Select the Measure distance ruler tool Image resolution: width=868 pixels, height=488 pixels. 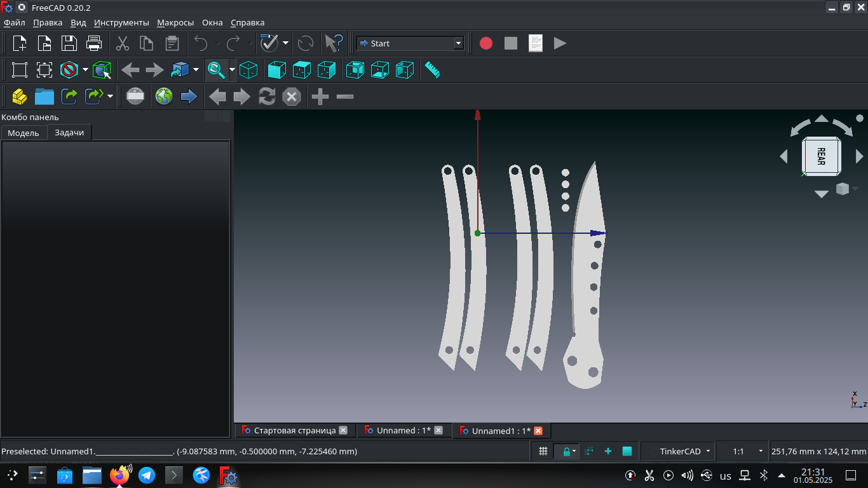tap(432, 70)
